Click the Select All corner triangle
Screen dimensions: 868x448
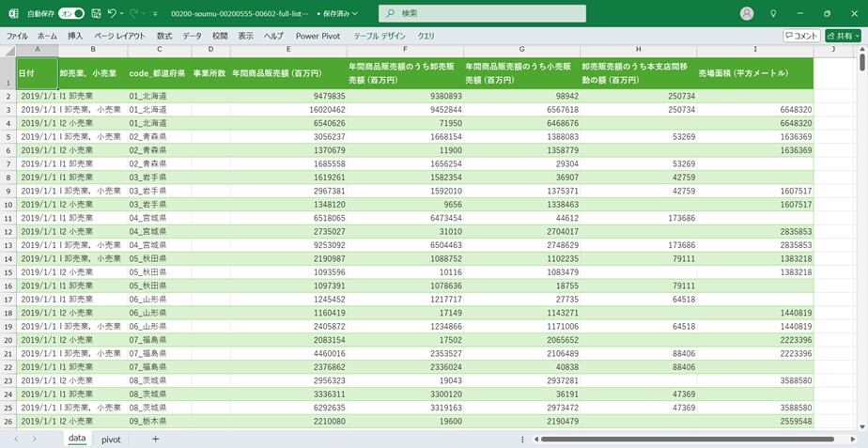(x=9, y=50)
